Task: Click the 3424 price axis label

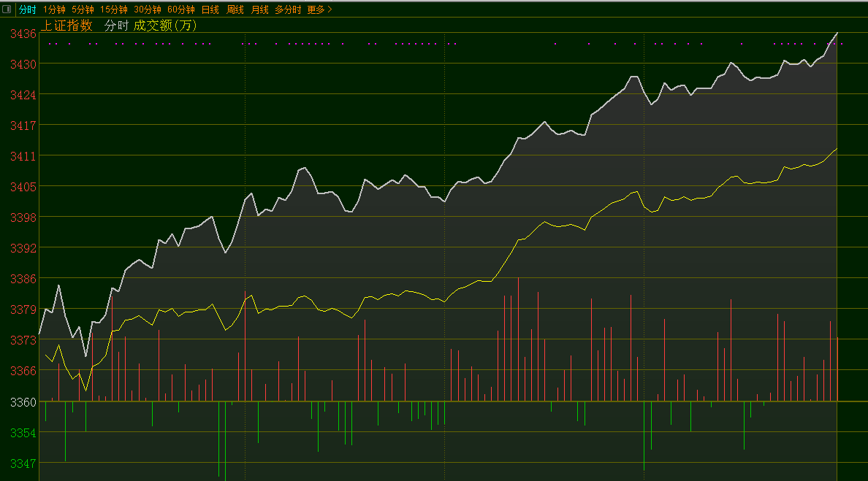Action: 23,95
